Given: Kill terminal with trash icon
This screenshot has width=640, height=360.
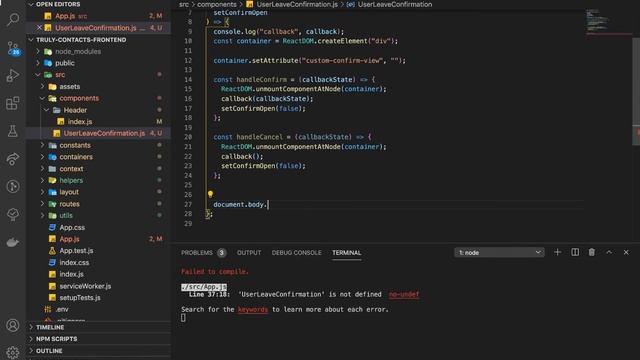Looking at the screenshot, I should coord(591,252).
